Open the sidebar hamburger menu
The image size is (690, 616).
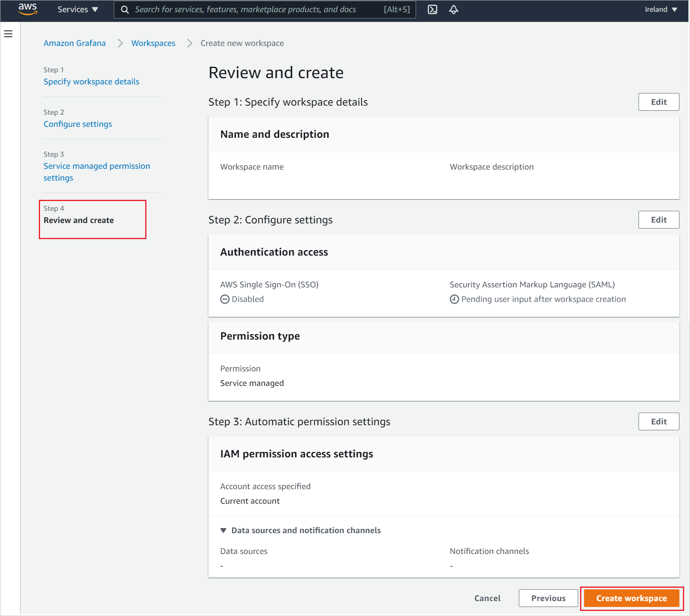[x=8, y=34]
